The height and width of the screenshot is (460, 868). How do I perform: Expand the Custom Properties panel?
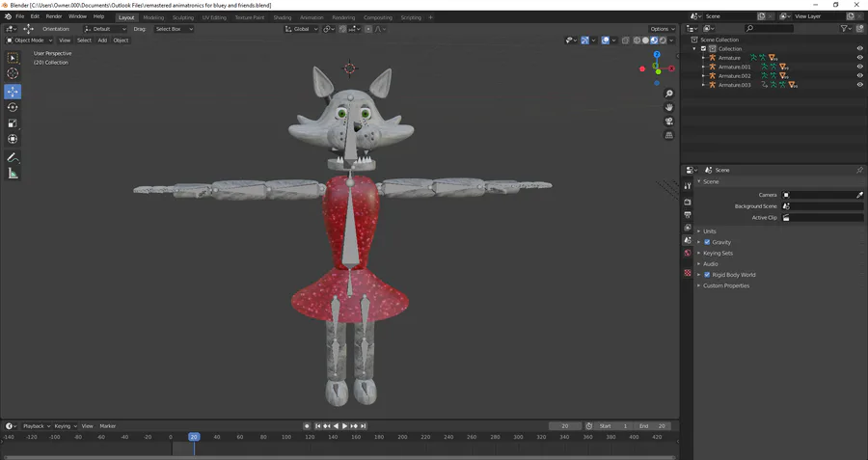click(x=725, y=285)
